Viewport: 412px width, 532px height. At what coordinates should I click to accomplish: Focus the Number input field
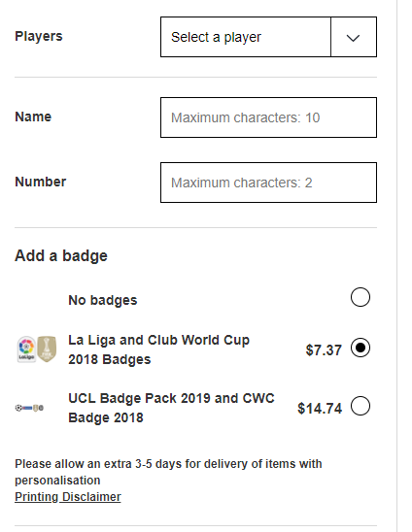coord(268,183)
